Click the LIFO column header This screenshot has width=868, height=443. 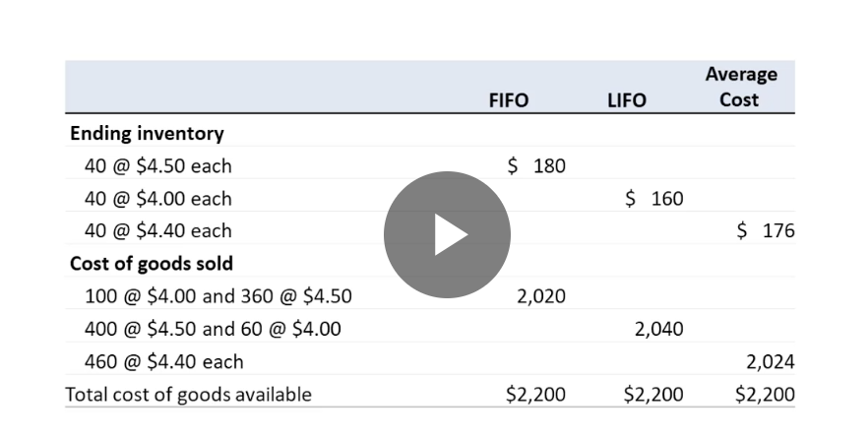(627, 100)
